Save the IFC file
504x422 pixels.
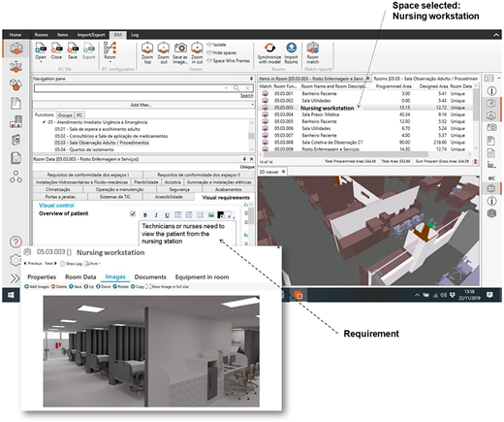(73, 51)
